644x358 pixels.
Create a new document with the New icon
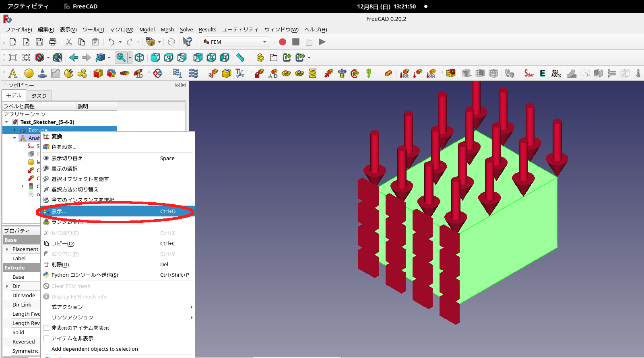tap(13, 42)
